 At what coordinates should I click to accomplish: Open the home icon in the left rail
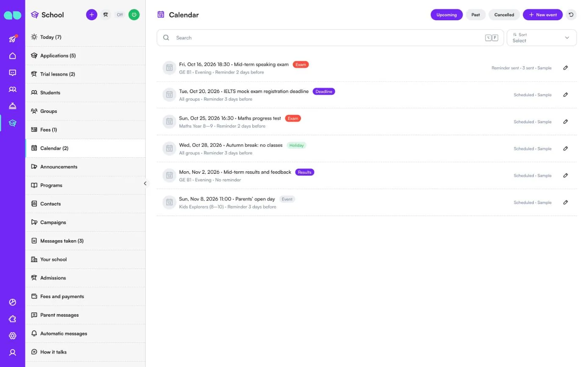click(13, 56)
